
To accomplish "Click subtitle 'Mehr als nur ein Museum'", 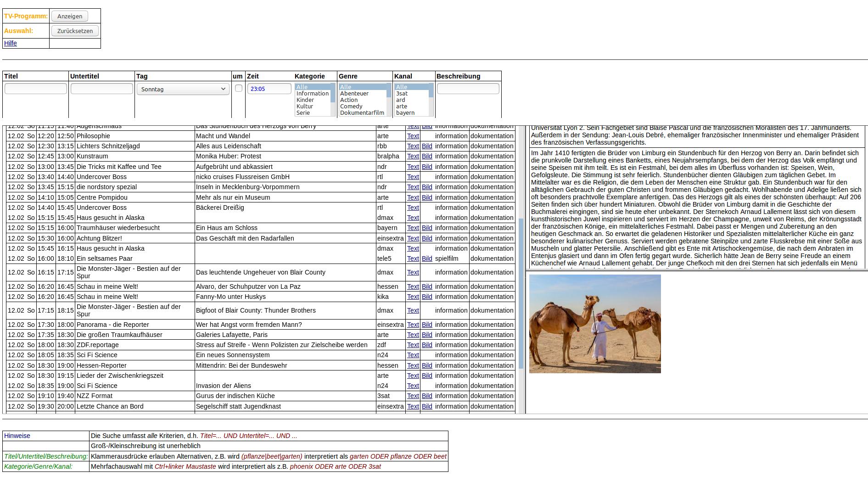I will (x=233, y=197).
